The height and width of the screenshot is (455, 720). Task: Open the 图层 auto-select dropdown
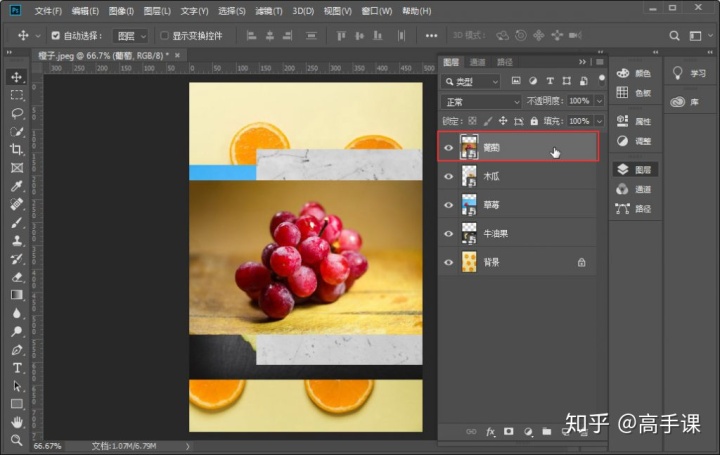pos(130,36)
